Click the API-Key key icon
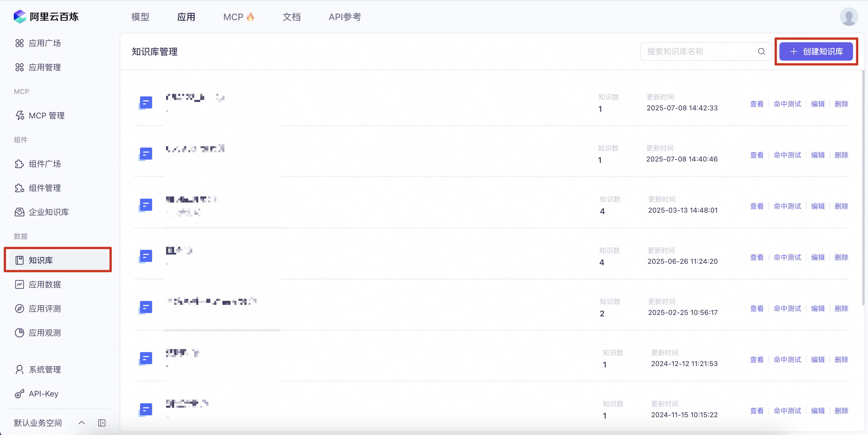The width and height of the screenshot is (868, 435). (x=20, y=394)
